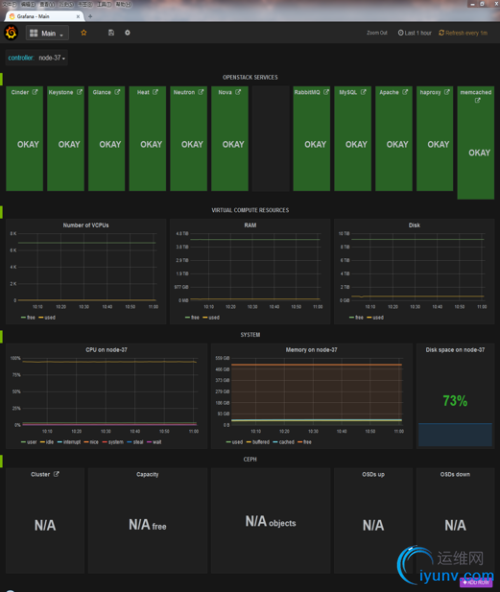The width and height of the screenshot is (500, 592).
Task: Click the 73% disk space value
Action: 455,401
